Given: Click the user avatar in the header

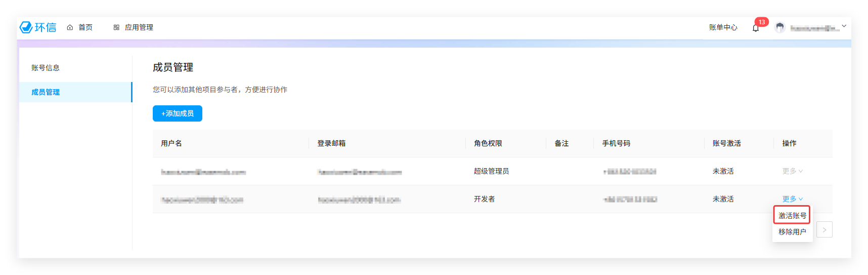Looking at the screenshot, I should (779, 28).
